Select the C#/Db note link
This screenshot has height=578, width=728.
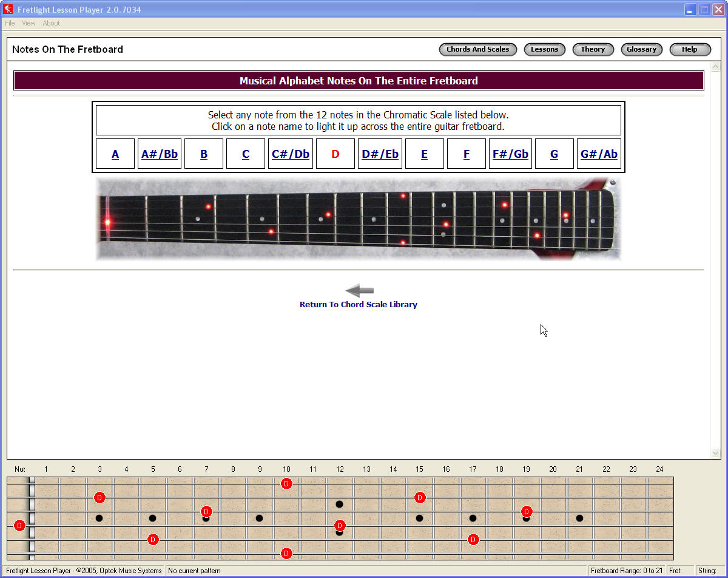[x=291, y=154]
